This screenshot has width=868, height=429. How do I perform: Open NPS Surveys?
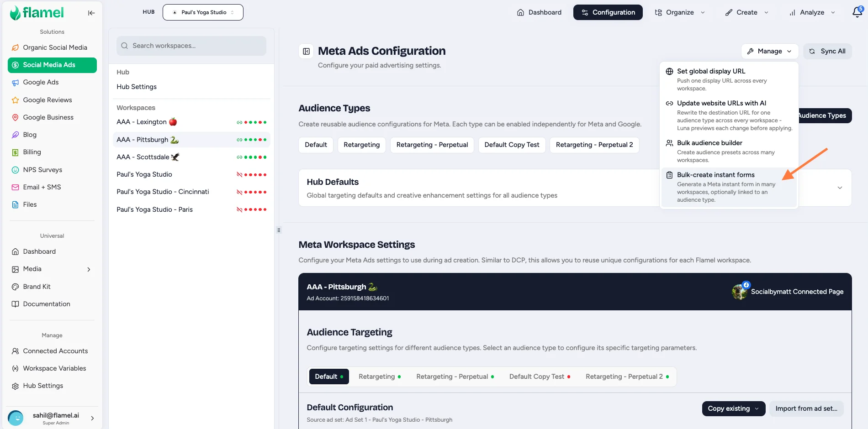click(x=52, y=170)
